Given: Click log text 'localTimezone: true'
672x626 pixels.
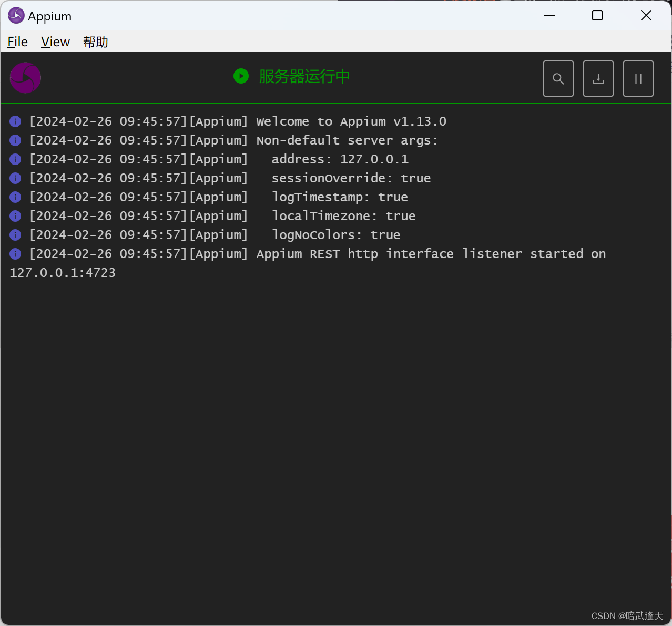Looking at the screenshot, I should 343,216.
